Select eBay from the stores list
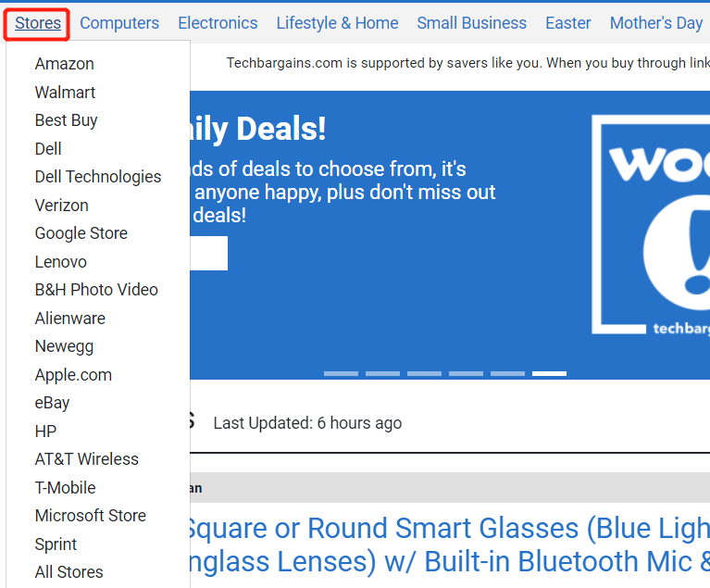This screenshot has height=588, width=710. point(53,403)
